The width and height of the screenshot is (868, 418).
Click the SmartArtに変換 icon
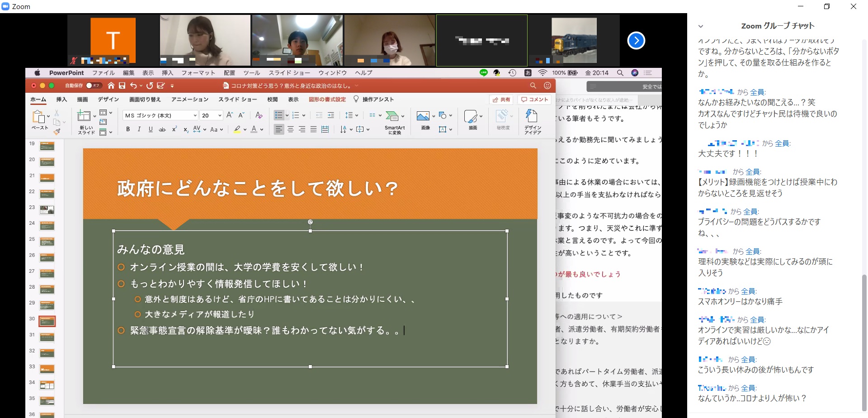coord(394,121)
